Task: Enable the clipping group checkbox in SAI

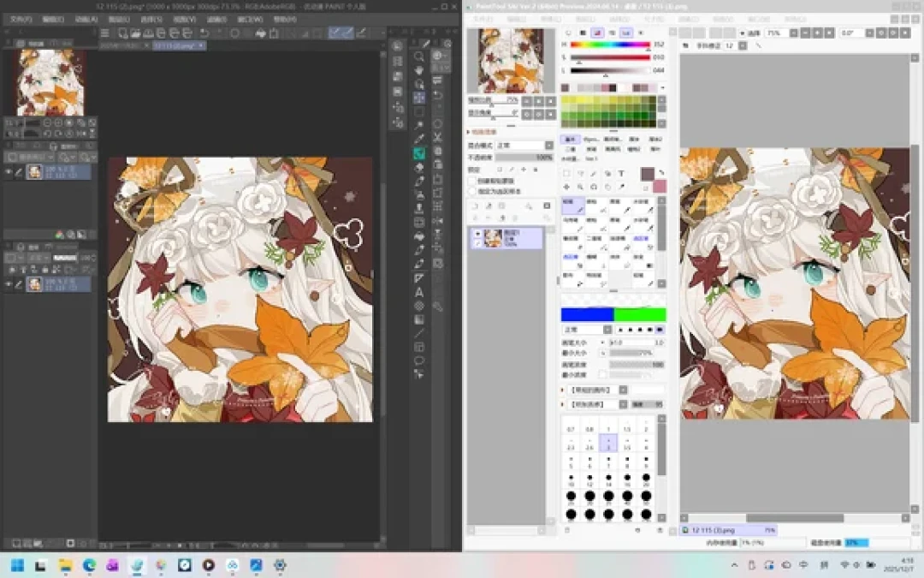Action: [472, 181]
